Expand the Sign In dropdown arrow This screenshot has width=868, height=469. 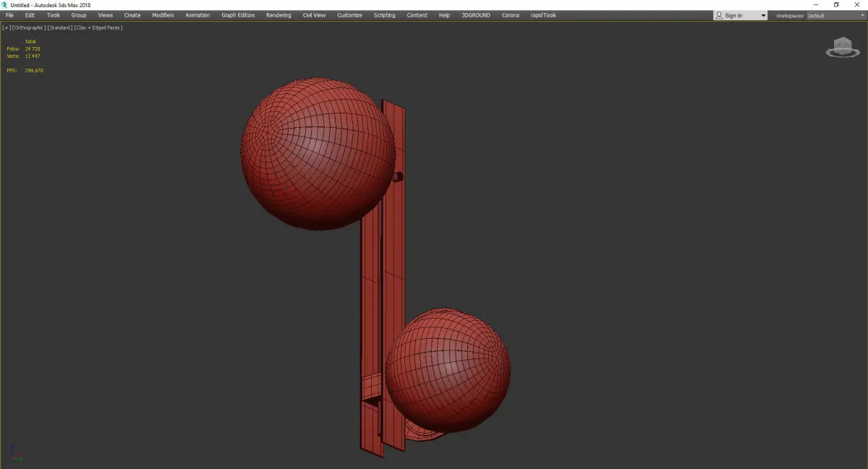763,15
